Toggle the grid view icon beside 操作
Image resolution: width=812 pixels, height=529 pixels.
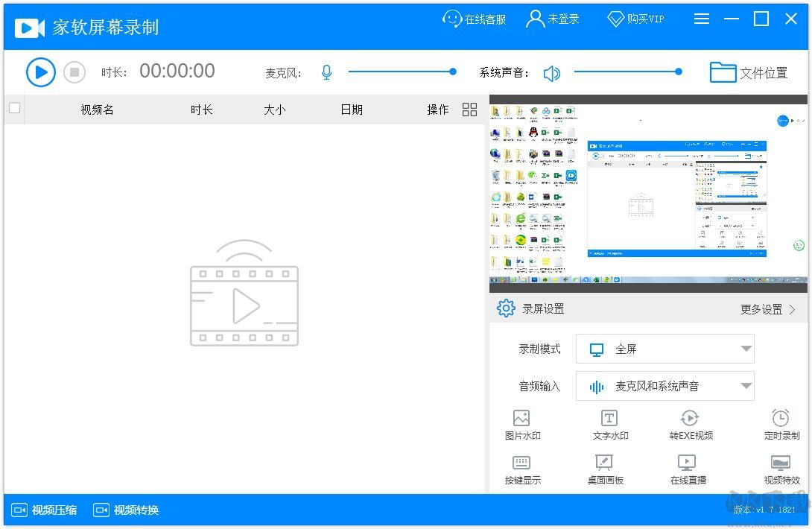click(x=469, y=109)
